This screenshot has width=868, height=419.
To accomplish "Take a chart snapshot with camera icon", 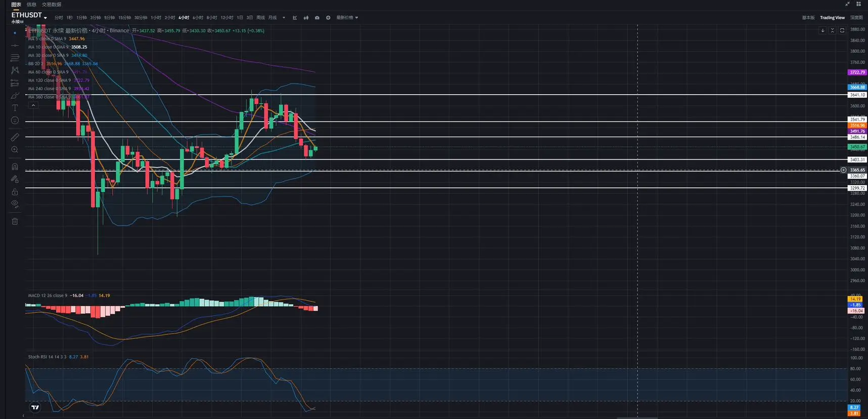I will click(317, 18).
